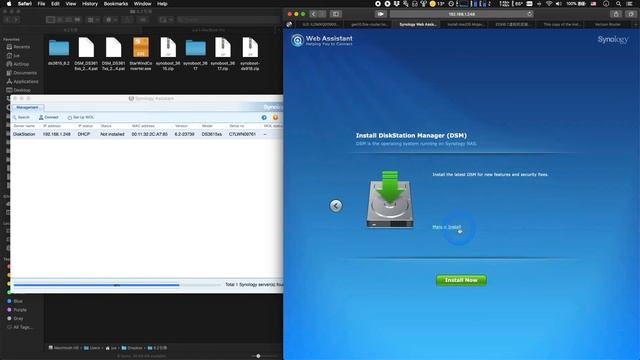Screen dimensions: 640x360
Task: Go back in the Safari toolbar
Action: (313, 14)
